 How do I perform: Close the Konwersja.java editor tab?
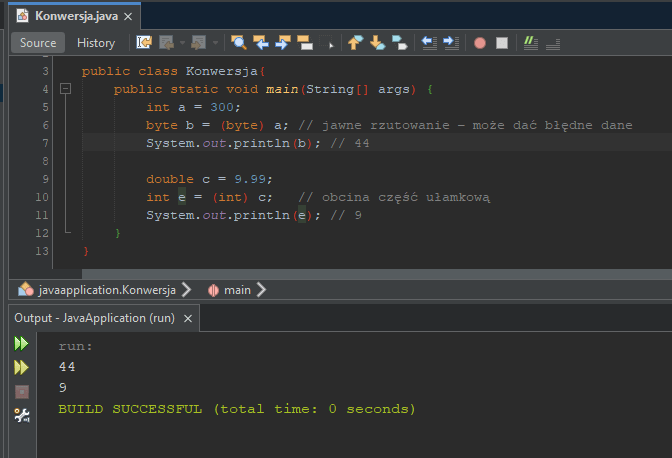(x=127, y=17)
